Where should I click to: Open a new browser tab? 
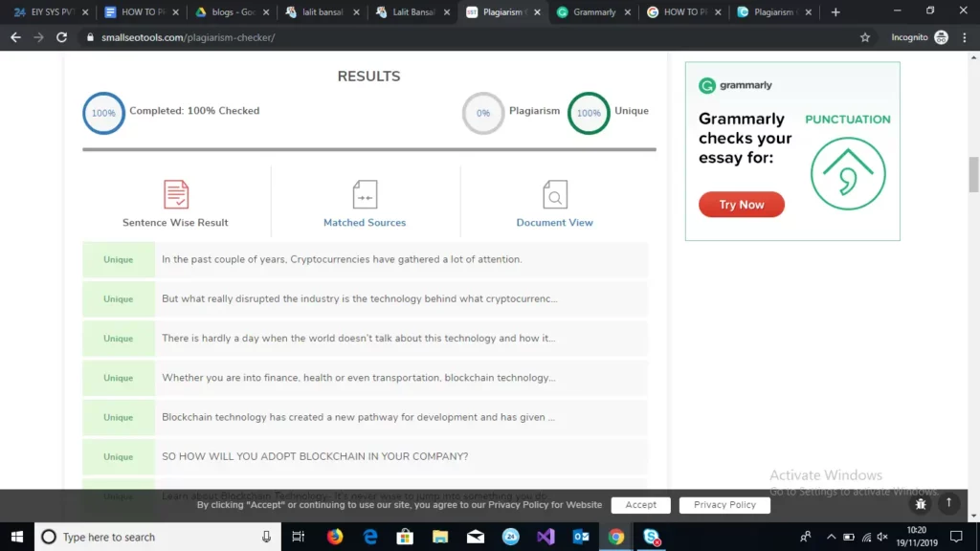coord(835,12)
